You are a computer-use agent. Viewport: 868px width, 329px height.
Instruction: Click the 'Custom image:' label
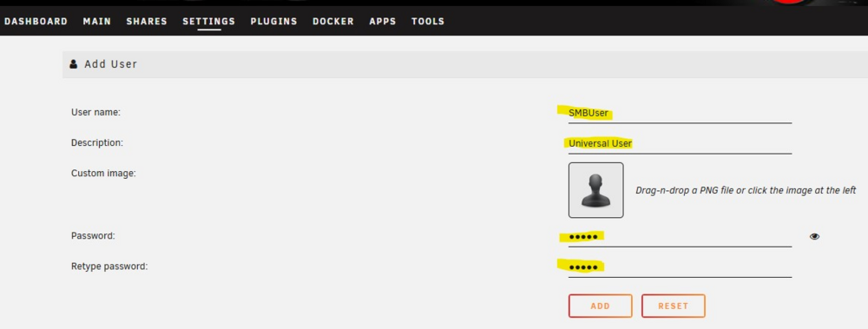[x=103, y=174]
